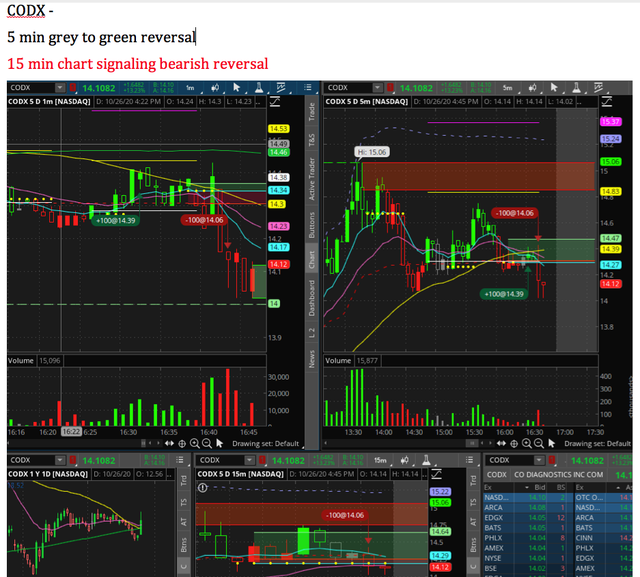Open studies flask icon on 15m chart
640x577 pixels.
tap(426, 460)
